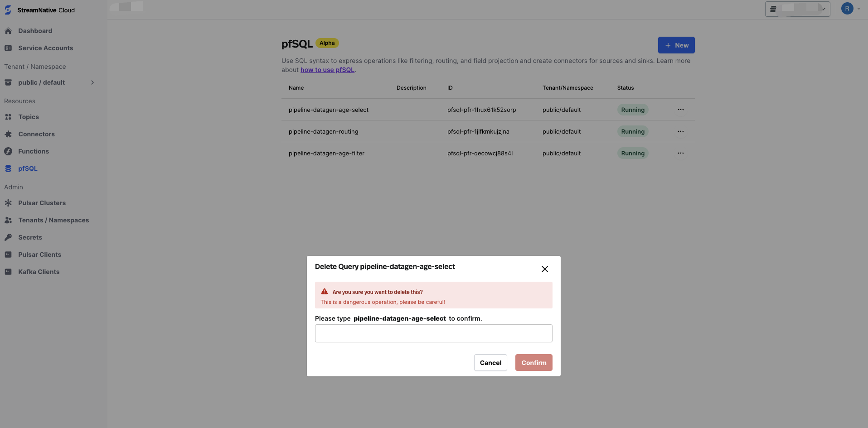Cancel the delete confirmation dialog

[490, 362]
